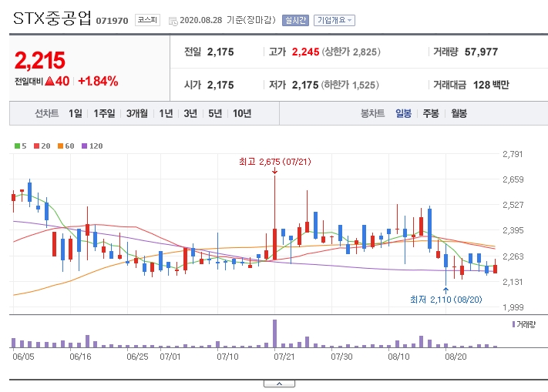
Task: Click the 1,999 price axis label
Action: (x=513, y=307)
